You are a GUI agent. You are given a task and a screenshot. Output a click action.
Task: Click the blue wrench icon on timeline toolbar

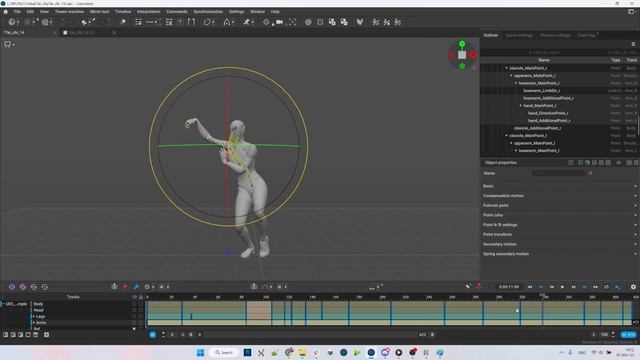(136, 287)
